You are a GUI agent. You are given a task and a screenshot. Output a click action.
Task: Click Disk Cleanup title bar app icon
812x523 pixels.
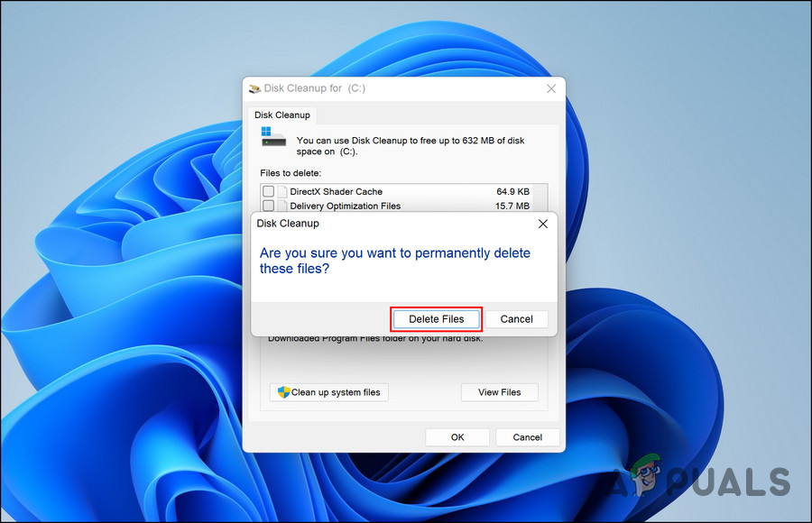click(254, 88)
